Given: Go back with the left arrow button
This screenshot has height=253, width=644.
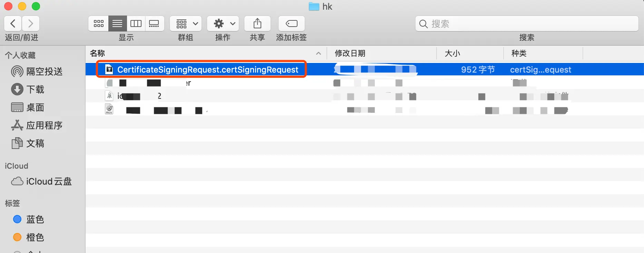Looking at the screenshot, I should 13,24.
